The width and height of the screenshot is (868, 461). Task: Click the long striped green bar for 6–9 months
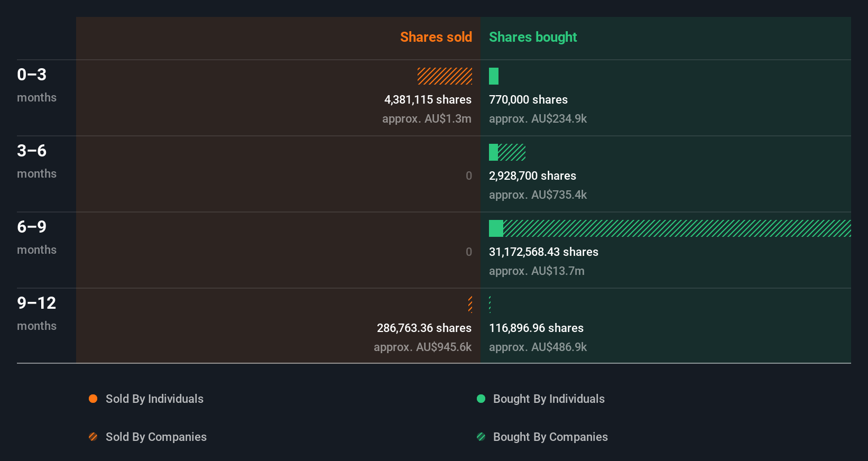click(677, 228)
